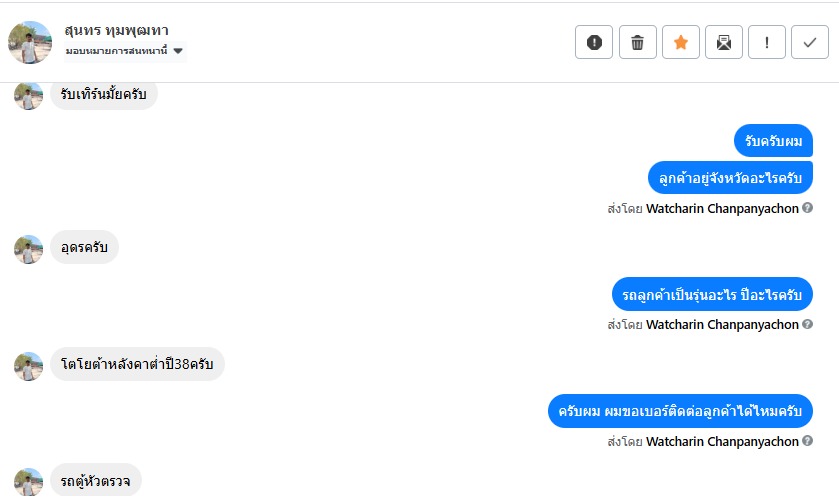The image size is (839, 501).
Task: Delete the conversation with trash icon
Action: point(637,42)
